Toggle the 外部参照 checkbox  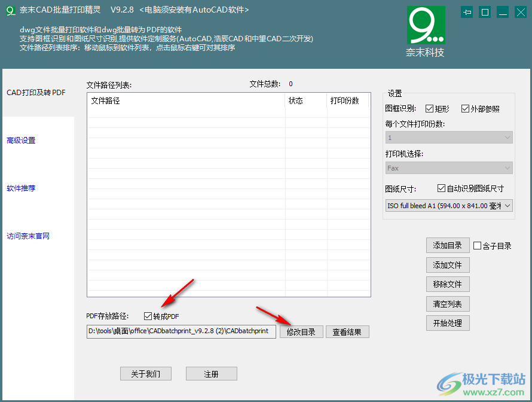pyautogui.click(x=465, y=109)
